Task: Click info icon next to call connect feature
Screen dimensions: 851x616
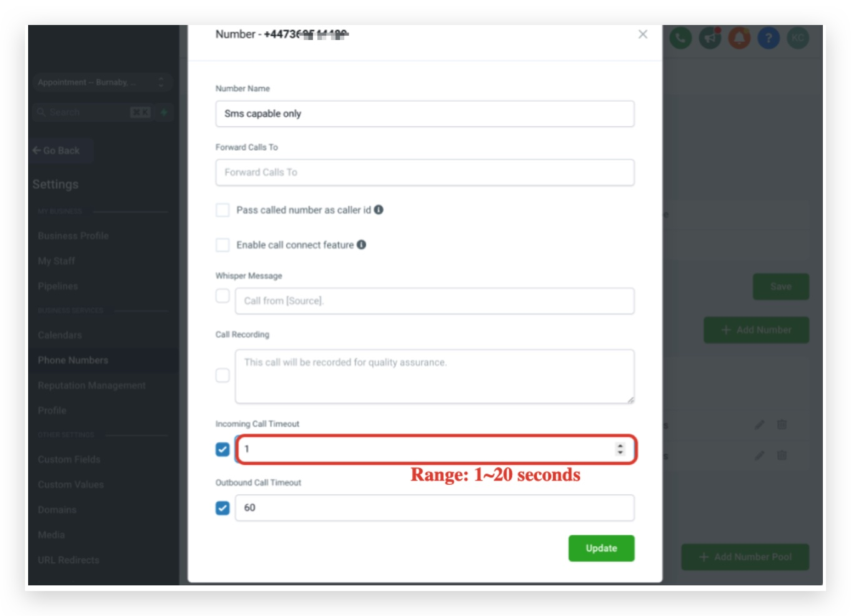Action: click(x=361, y=245)
